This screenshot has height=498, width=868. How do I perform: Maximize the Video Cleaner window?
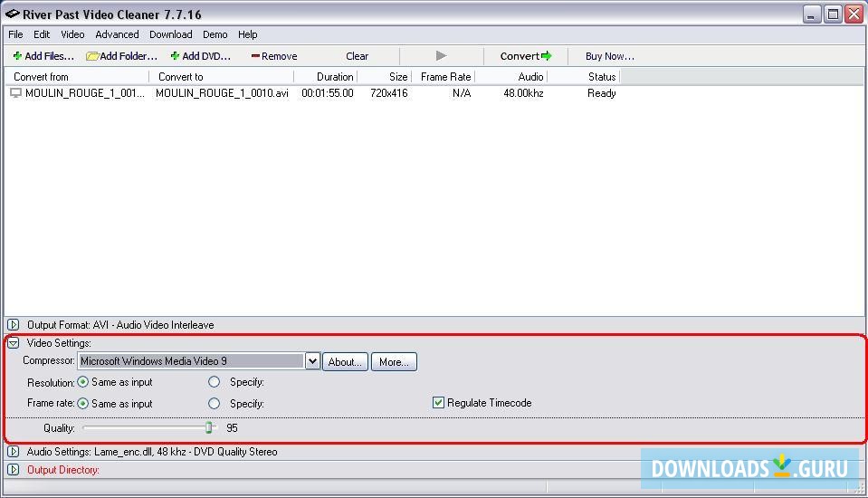point(833,14)
